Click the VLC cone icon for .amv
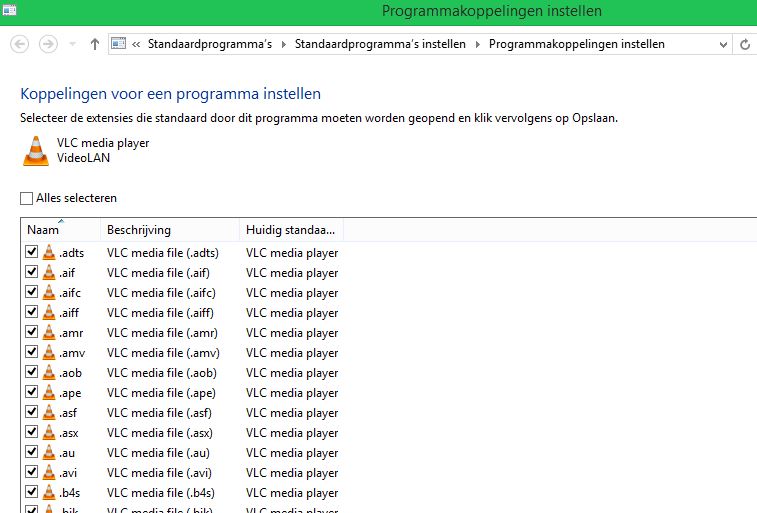Image resolution: width=757 pixels, height=513 pixels. point(49,352)
